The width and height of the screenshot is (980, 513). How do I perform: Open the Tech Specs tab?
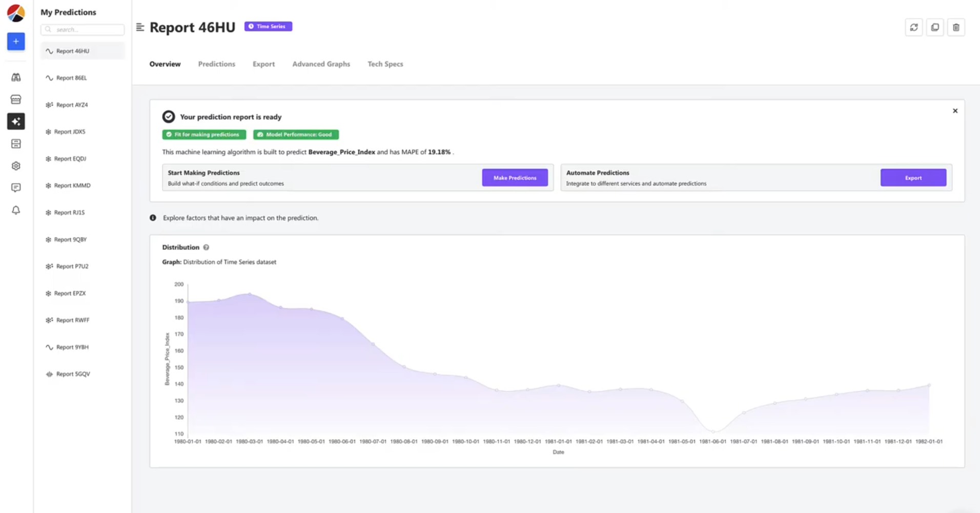pyautogui.click(x=385, y=64)
